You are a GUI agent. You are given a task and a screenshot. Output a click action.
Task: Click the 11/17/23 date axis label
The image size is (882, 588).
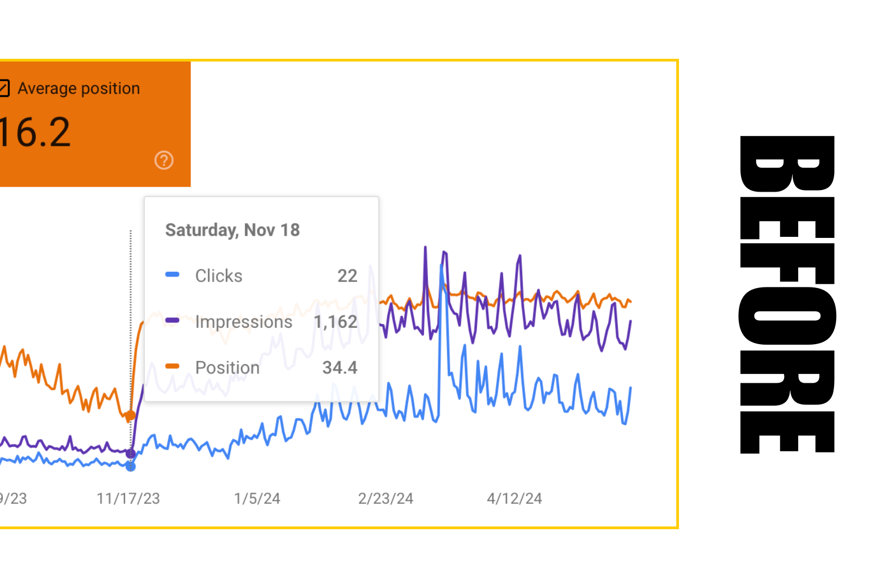click(128, 498)
